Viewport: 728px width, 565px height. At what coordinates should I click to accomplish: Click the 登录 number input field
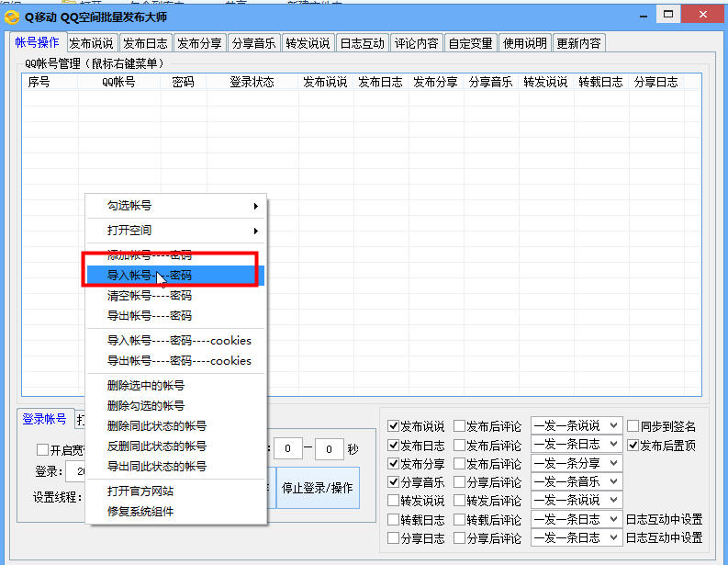[x=76, y=471]
